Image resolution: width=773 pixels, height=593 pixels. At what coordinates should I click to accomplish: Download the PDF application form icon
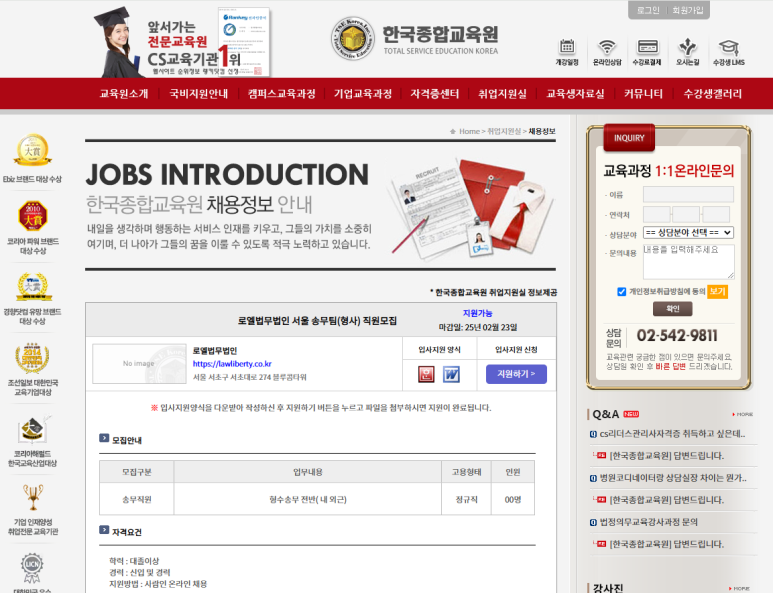pos(426,374)
